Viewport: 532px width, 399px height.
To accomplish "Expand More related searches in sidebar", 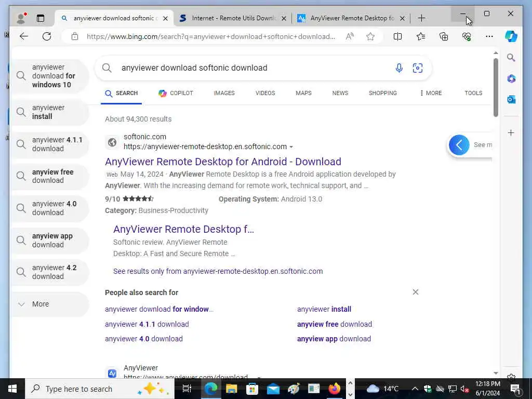I will tap(50, 304).
